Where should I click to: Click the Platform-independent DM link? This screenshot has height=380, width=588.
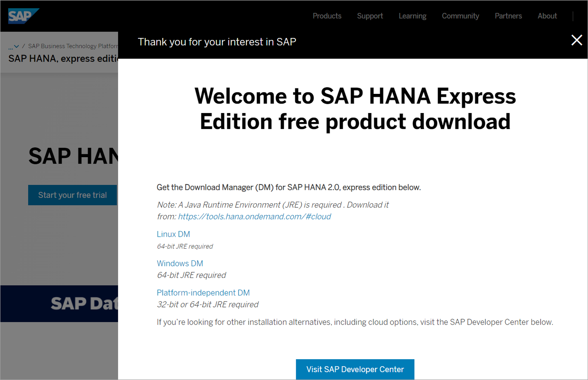203,293
